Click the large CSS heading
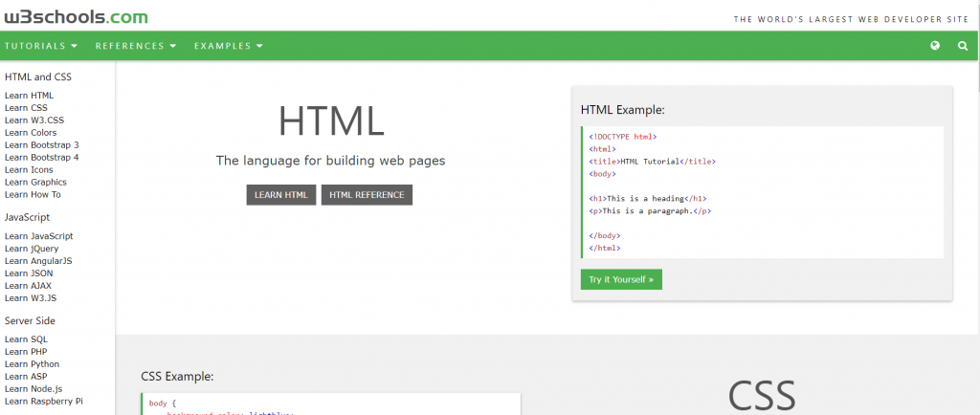This screenshot has height=415, width=980. click(x=761, y=396)
